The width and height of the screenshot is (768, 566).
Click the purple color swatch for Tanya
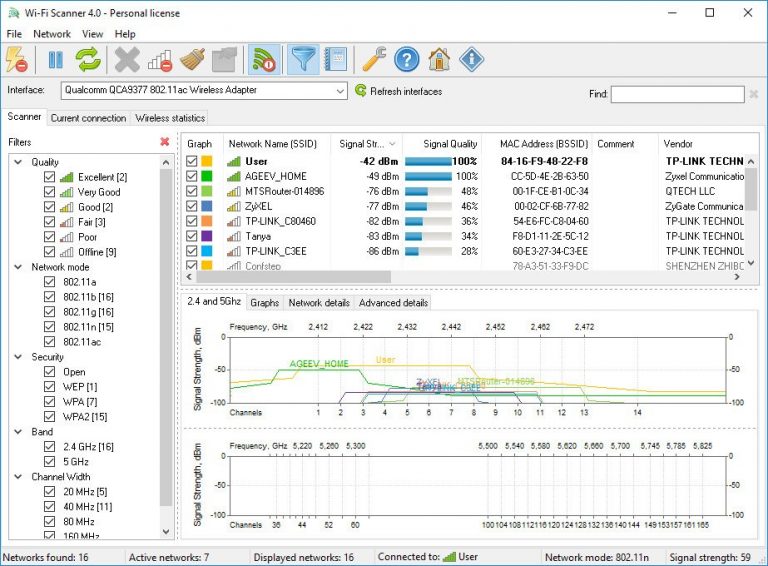point(207,236)
